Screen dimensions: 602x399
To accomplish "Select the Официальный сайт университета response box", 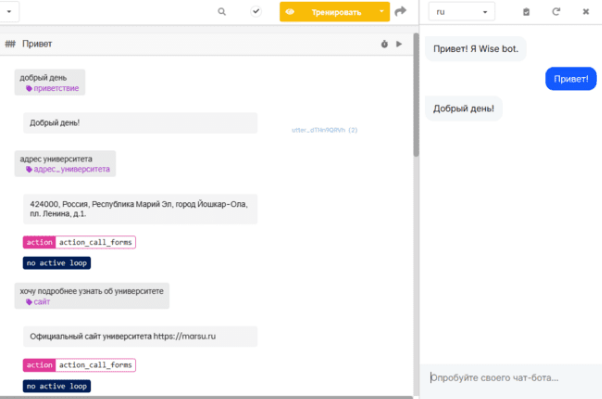I will click(x=140, y=336).
